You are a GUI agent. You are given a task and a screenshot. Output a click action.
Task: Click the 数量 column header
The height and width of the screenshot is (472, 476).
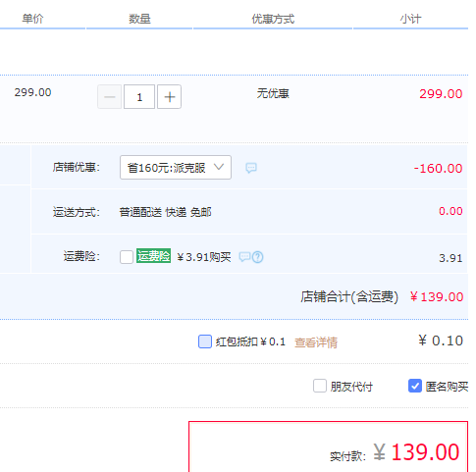[x=139, y=19]
